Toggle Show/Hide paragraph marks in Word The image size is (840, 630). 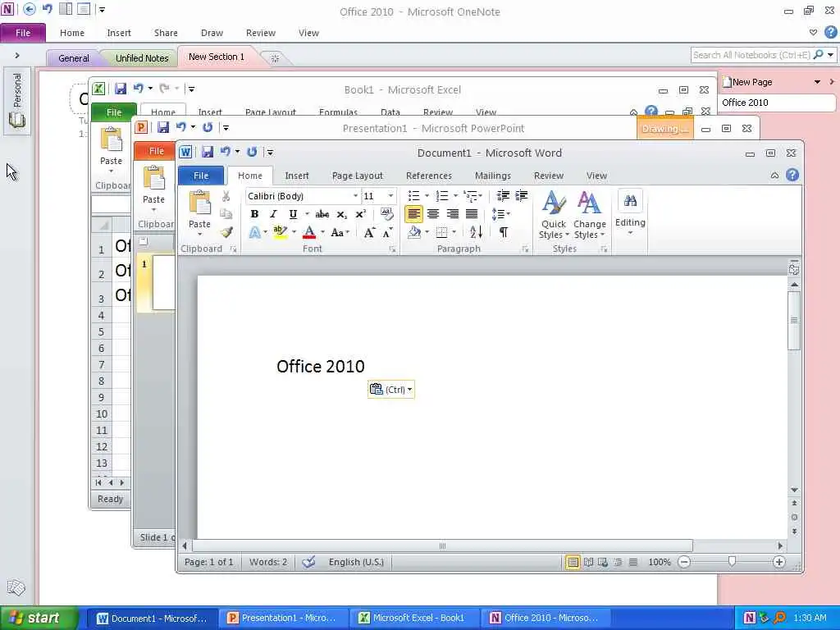coord(504,232)
